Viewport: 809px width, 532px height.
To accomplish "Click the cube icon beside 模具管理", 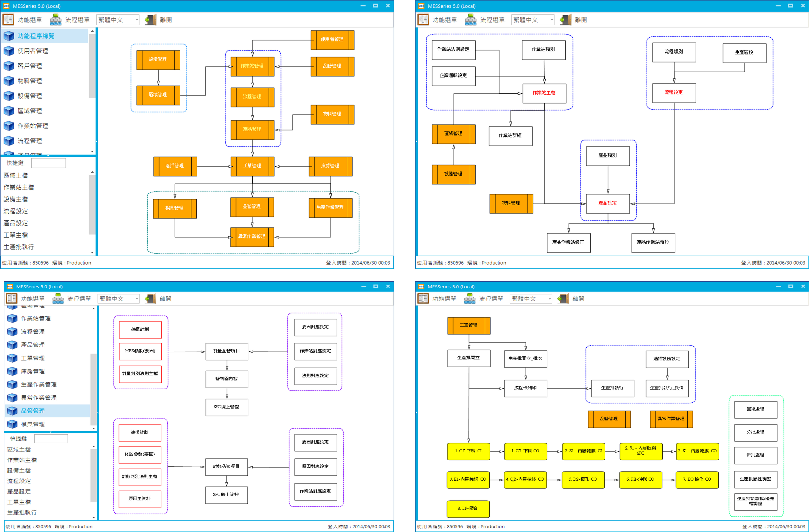I will [x=13, y=424].
